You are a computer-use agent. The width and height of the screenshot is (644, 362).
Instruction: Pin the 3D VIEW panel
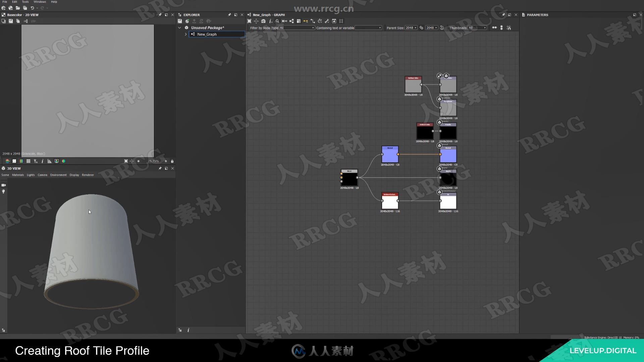[x=160, y=168]
